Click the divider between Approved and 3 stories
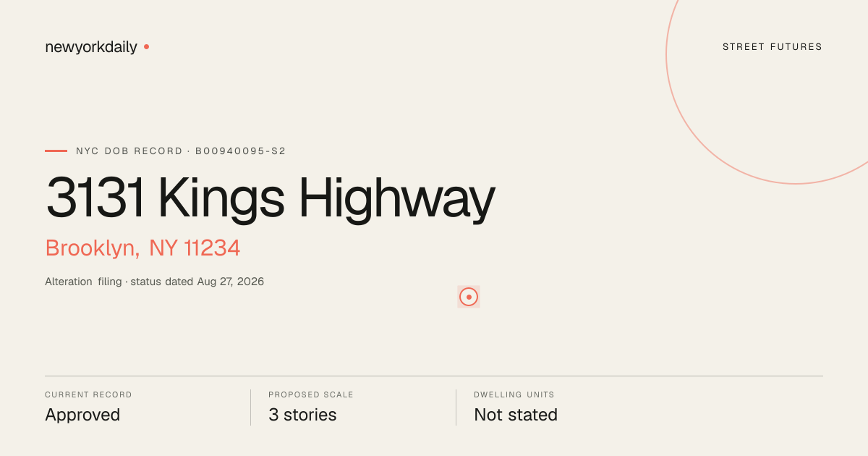The height and width of the screenshot is (456, 868). [250, 408]
